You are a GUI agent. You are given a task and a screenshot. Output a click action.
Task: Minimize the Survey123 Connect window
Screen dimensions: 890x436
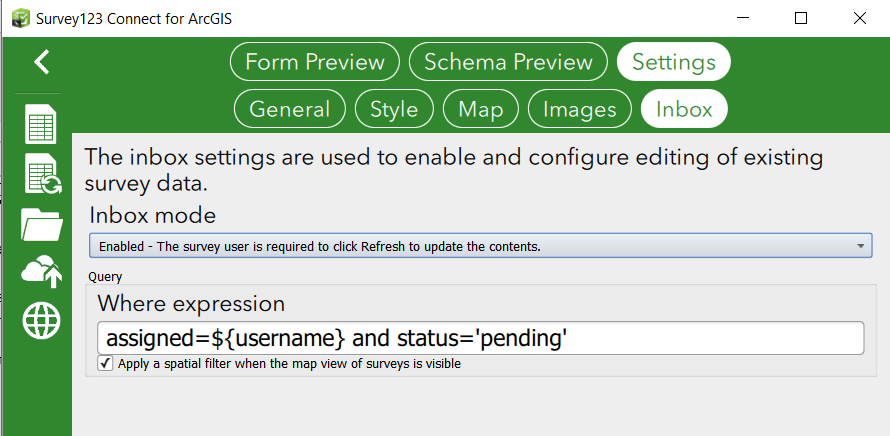(x=743, y=18)
